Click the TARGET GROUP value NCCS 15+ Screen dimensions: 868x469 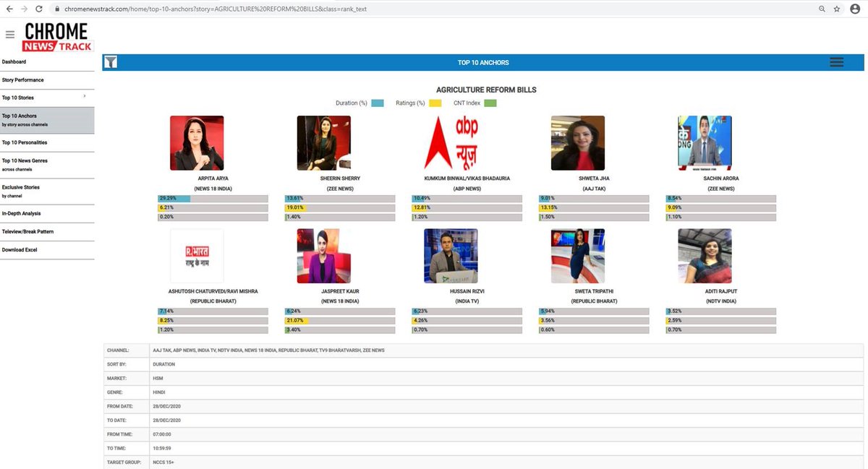click(163, 462)
